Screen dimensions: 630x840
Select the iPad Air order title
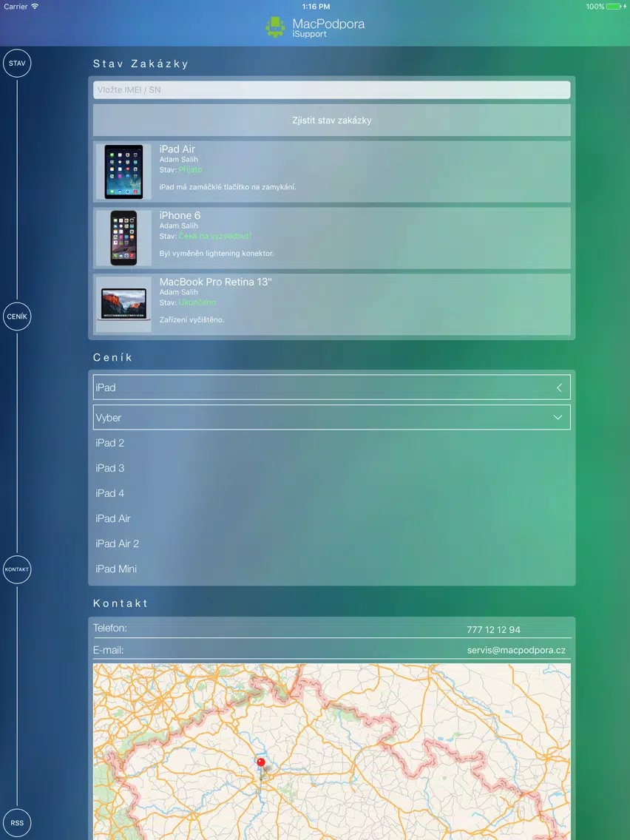(x=177, y=149)
